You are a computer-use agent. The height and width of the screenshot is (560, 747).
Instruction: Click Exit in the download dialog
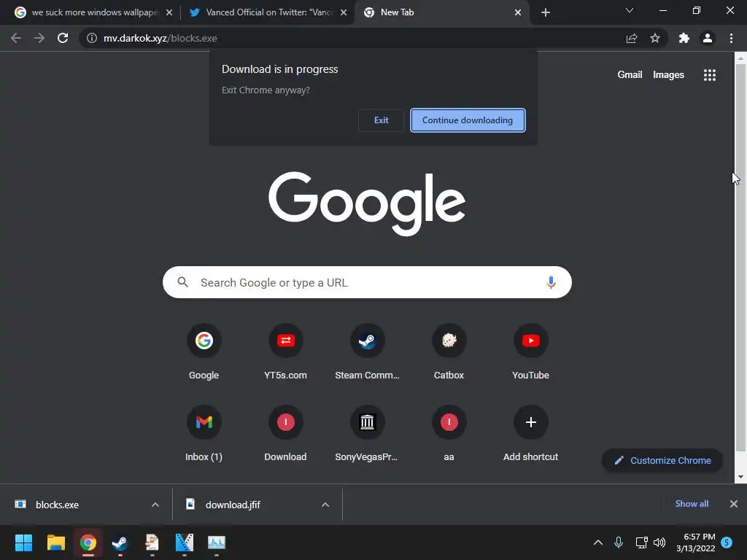(x=381, y=120)
